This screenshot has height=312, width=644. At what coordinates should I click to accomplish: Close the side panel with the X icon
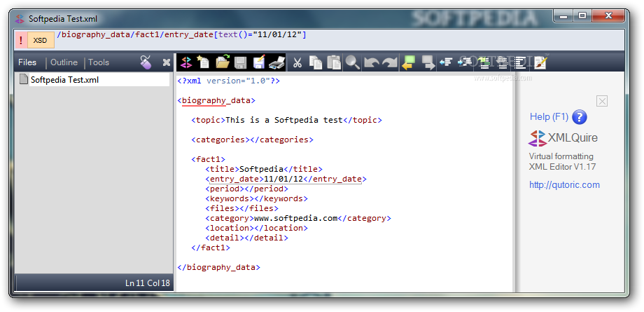coord(167,62)
